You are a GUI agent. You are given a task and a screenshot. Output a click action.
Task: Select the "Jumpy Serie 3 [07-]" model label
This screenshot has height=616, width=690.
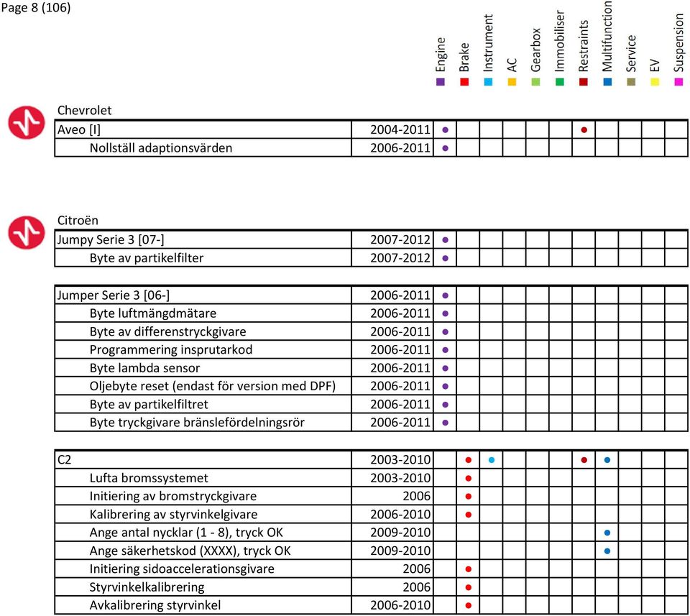click(x=111, y=240)
